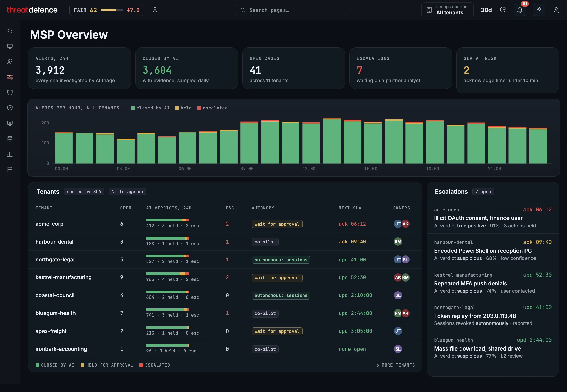Open Repeated MFA push denials escalation
The image size is (567, 392).
click(493, 283)
